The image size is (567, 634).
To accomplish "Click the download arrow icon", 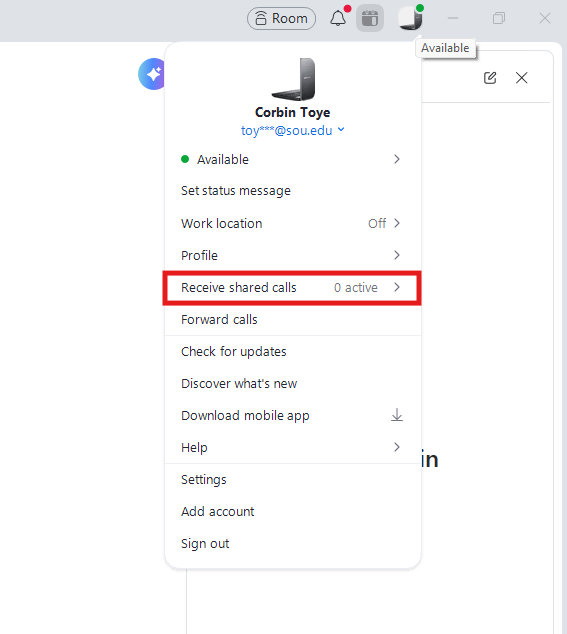I will click(x=397, y=415).
